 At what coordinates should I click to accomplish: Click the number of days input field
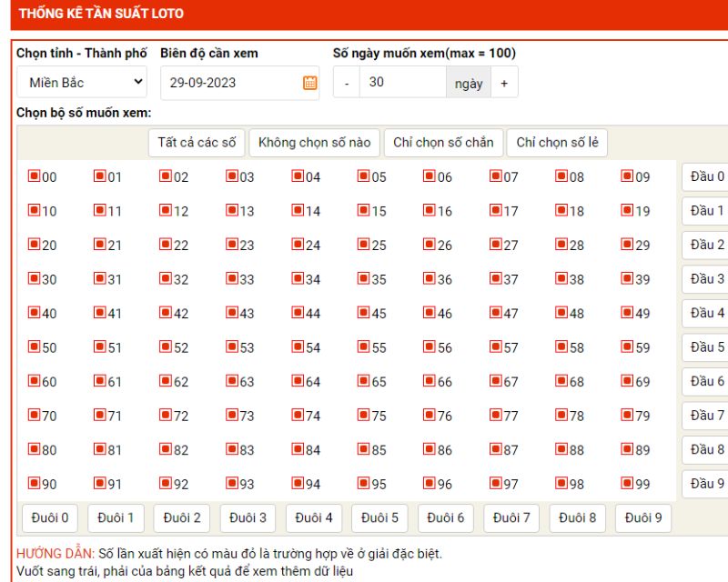(402, 82)
